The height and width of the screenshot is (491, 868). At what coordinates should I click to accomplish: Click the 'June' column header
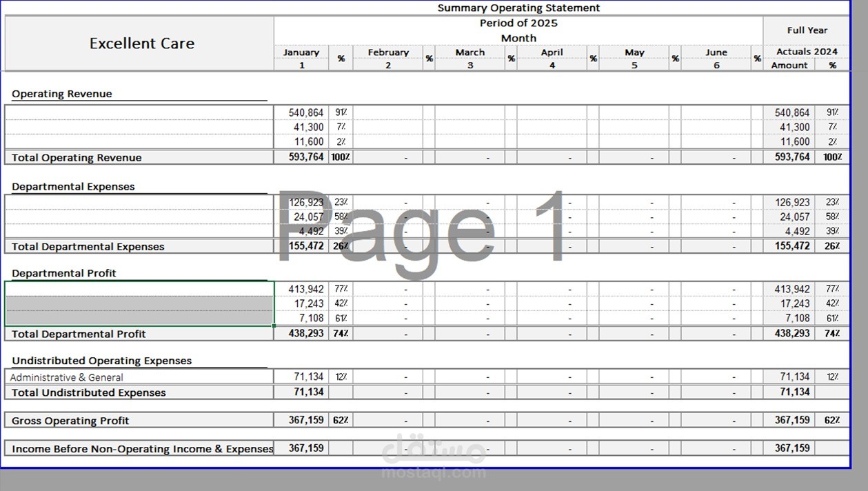716,52
